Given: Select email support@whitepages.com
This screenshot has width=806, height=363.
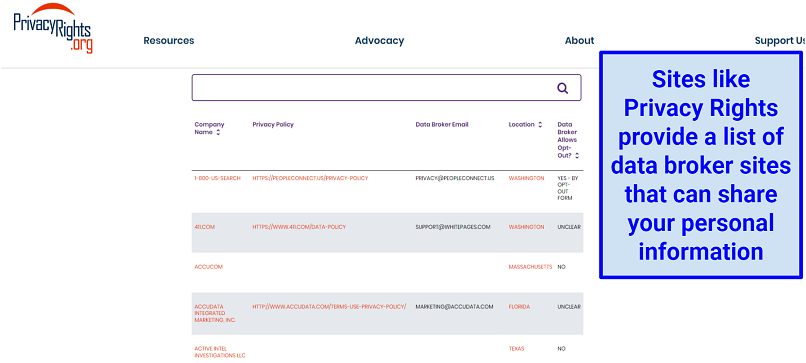Looking at the screenshot, I should click(x=453, y=227).
